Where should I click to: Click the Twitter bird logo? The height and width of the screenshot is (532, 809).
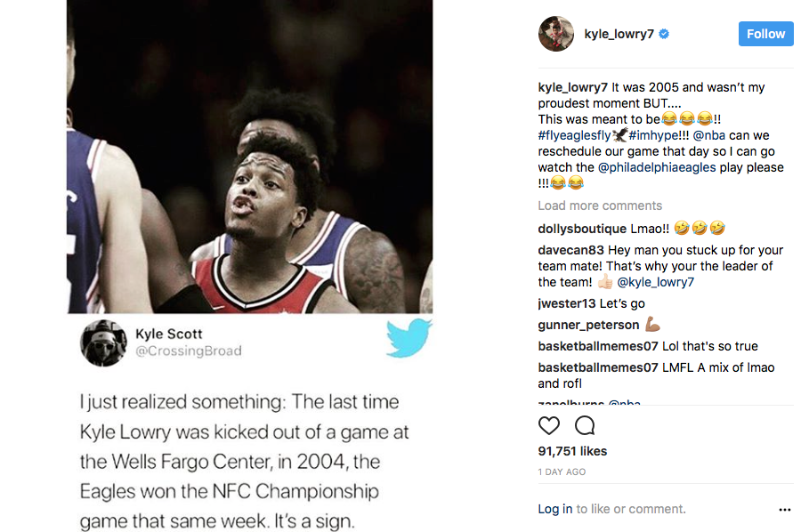pyautogui.click(x=409, y=338)
